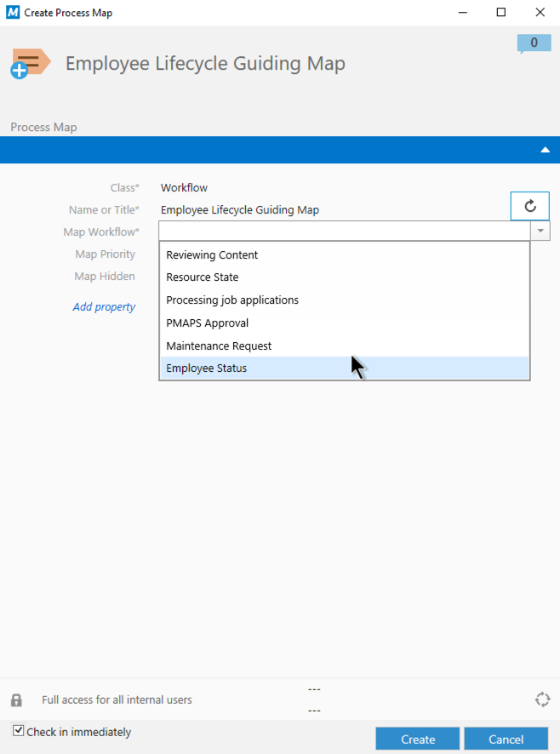Collapse the Process Map blue section arrow
Image resolution: width=560 pixels, height=754 pixels.
pos(545,150)
